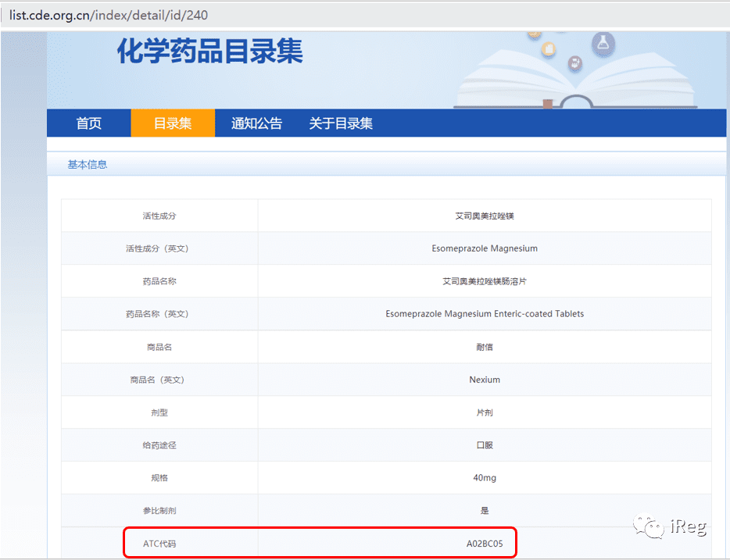This screenshot has width=730, height=560.
Task: Select the ATC code A02BC05
Action: tap(484, 544)
